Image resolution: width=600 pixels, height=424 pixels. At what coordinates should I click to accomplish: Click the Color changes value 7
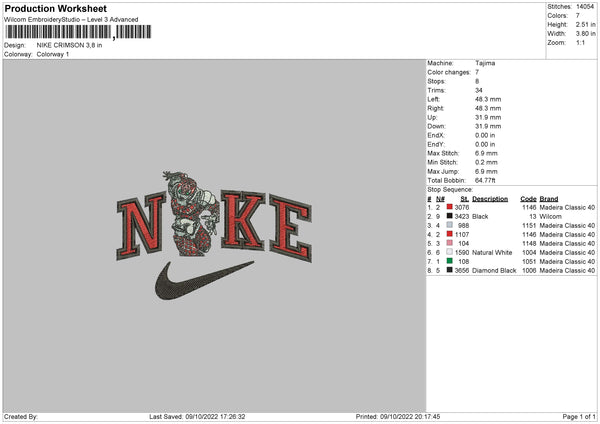(477, 72)
